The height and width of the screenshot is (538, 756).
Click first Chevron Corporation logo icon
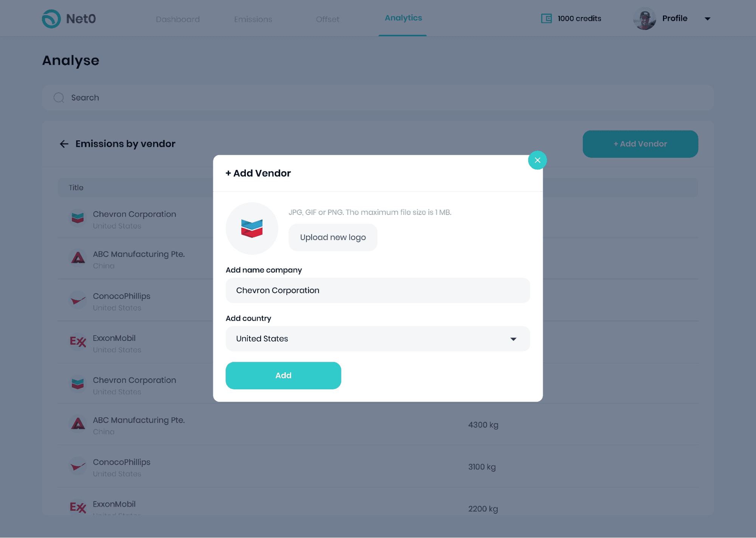(78, 218)
